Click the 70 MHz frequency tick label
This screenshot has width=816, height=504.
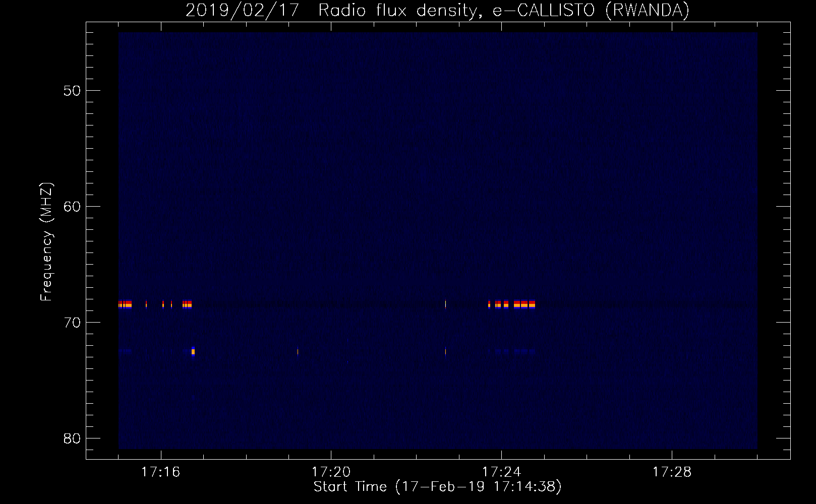pyautogui.click(x=72, y=323)
